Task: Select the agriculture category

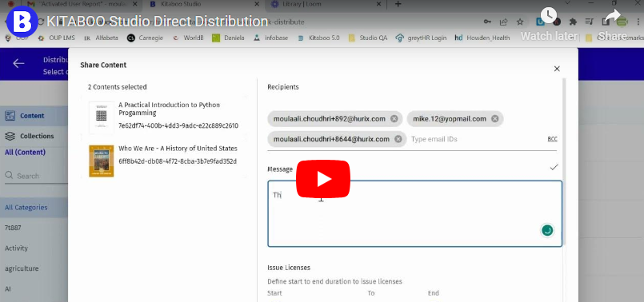Action: 22,268
